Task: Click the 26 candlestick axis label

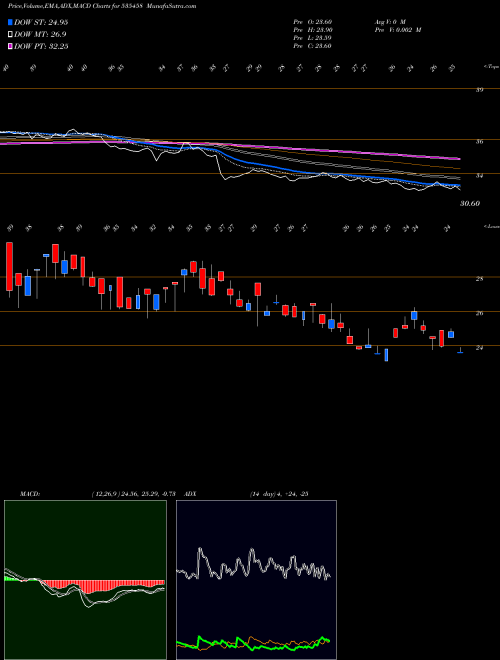Action: (x=479, y=313)
